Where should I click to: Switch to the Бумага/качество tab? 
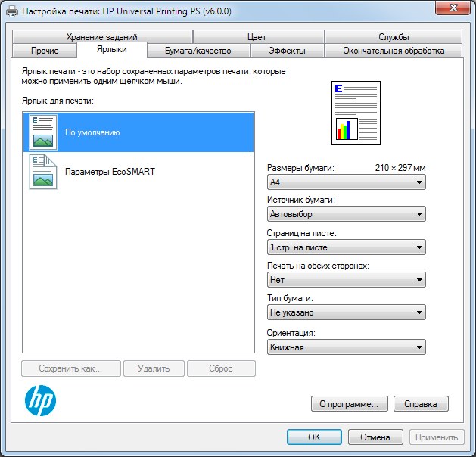198,51
